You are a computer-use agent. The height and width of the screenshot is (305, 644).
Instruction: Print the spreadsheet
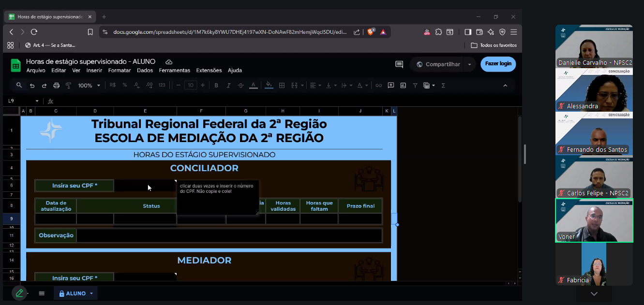[56, 85]
